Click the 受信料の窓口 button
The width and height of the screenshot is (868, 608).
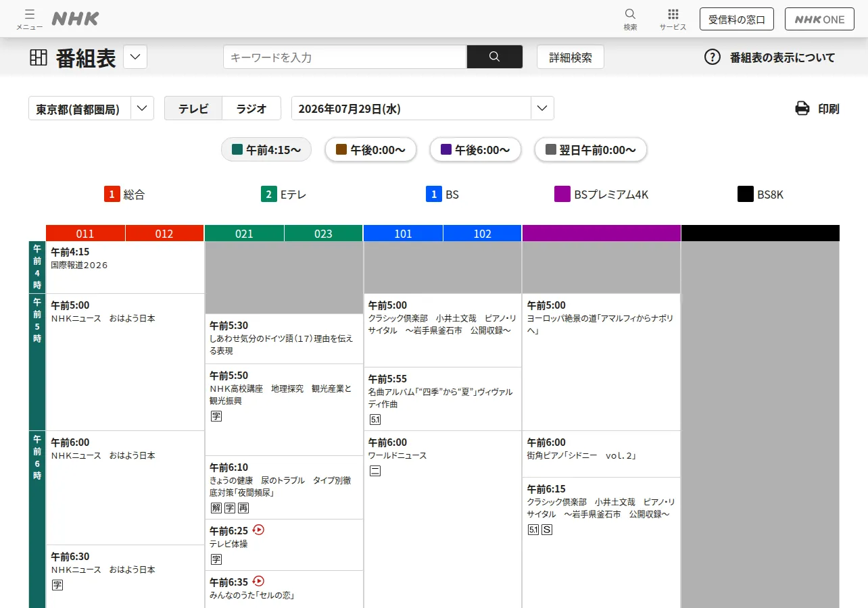[x=737, y=19]
